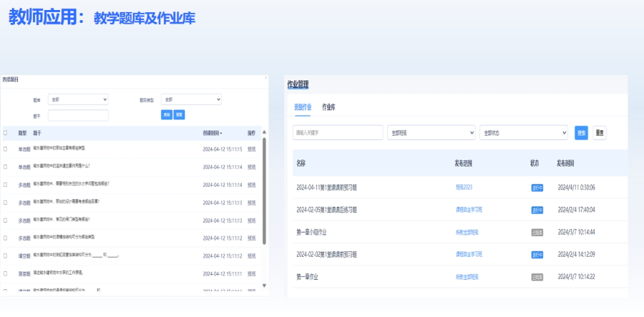Open the 班级2023 publish scope link
The height and width of the screenshot is (317, 644).
coord(464,188)
